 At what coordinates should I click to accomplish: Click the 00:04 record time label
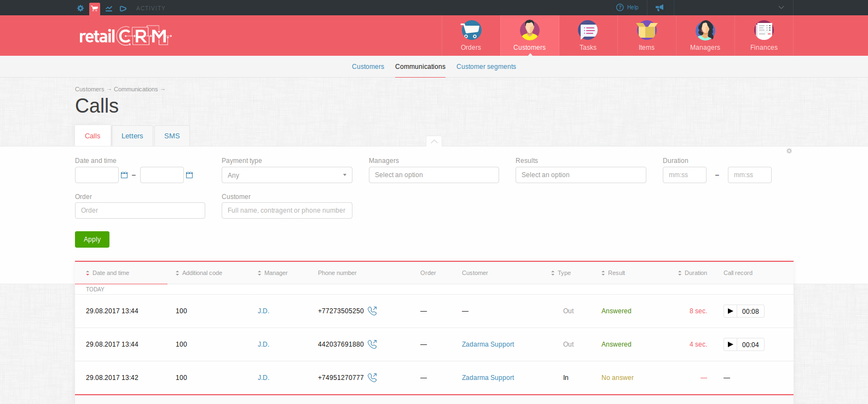[750, 345]
